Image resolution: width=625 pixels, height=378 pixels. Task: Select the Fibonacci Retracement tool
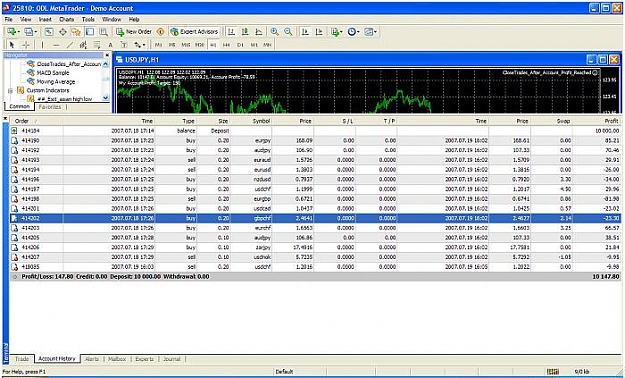pyautogui.click(x=97, y=45)
